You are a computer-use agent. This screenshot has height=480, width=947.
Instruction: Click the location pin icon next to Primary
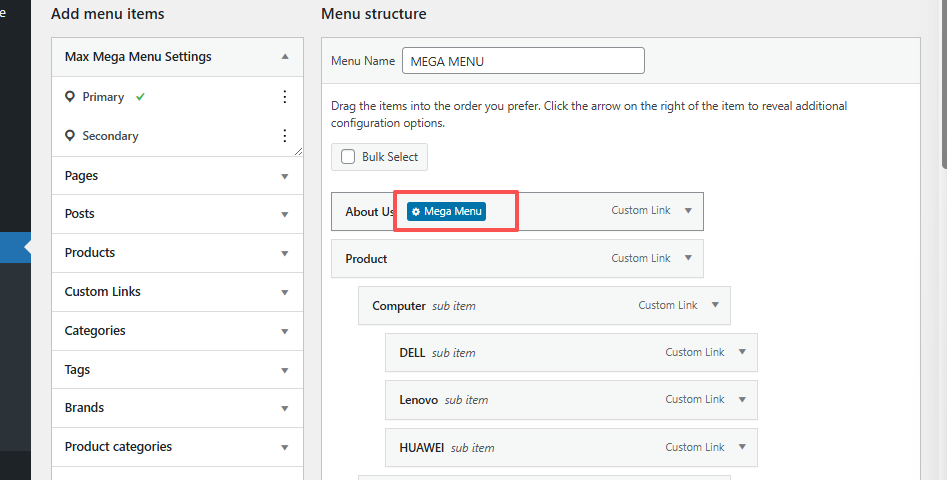point(69,97)
